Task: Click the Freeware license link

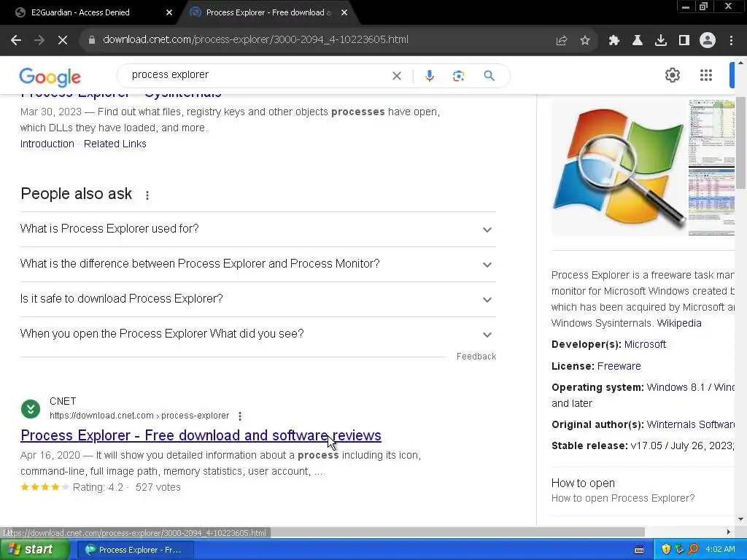Action: (x=619, y=366)
